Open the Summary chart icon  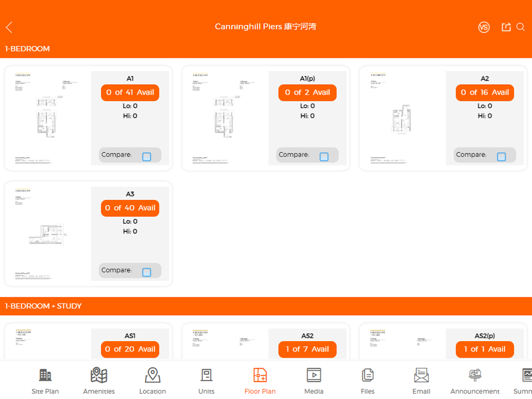point(527,375)
